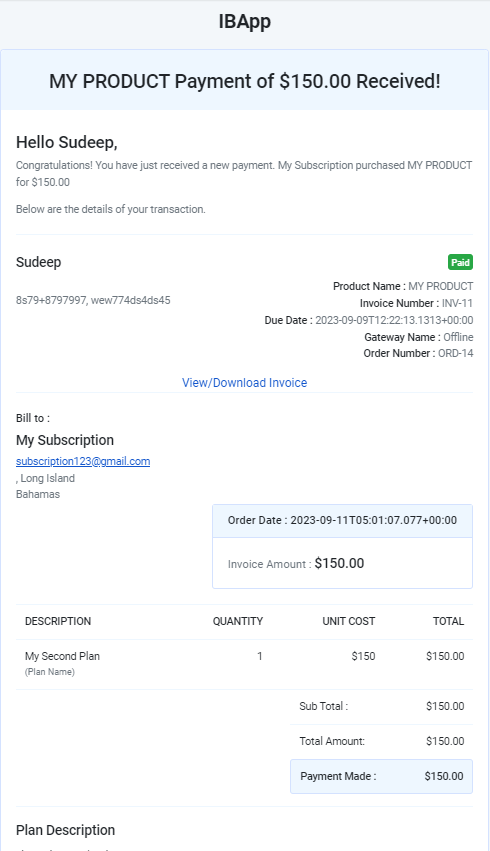Click the Payment Made highlighted row
This screenshot has width=490, height=851.
(381, 776)
